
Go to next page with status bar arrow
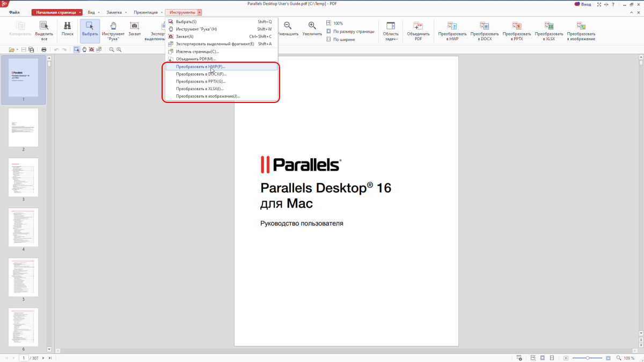[x=43, y=358]
